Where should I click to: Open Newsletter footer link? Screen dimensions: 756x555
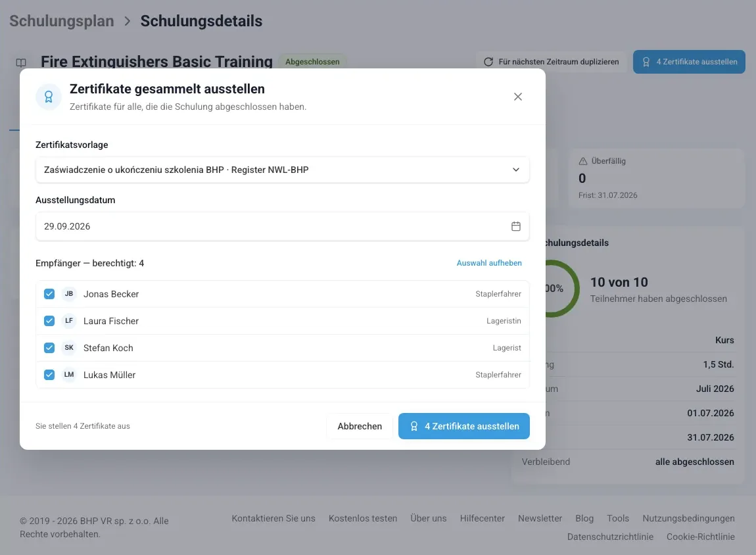540,518
